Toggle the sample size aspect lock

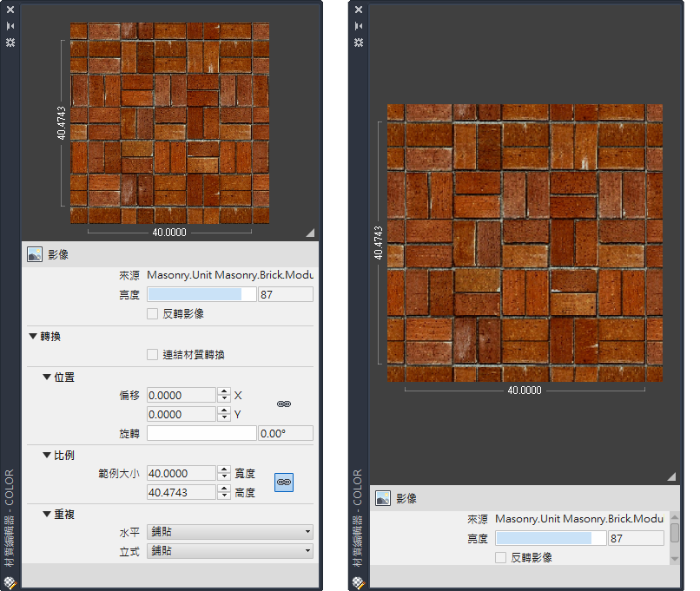coord(284,483)
